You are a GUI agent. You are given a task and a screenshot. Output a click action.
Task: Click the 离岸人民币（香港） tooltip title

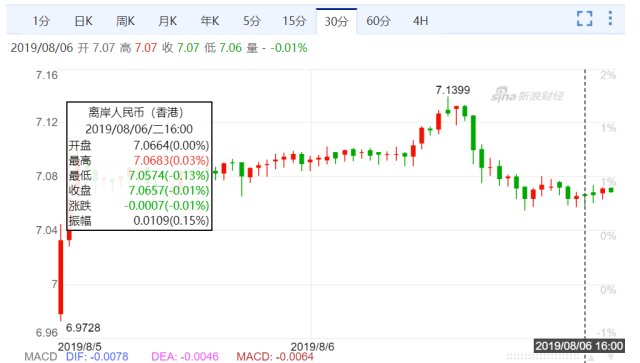tap(136, 112)
